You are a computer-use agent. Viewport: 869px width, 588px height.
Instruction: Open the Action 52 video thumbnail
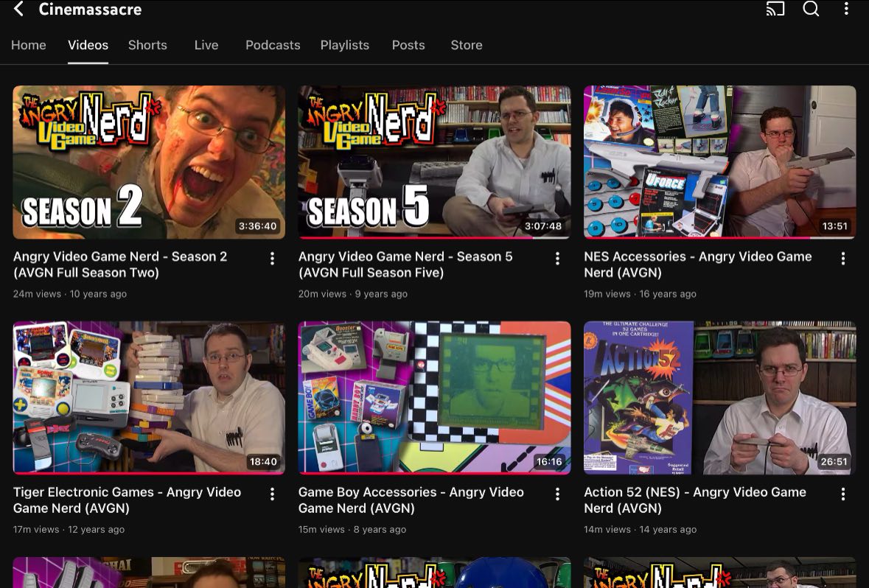click(720, 397)
